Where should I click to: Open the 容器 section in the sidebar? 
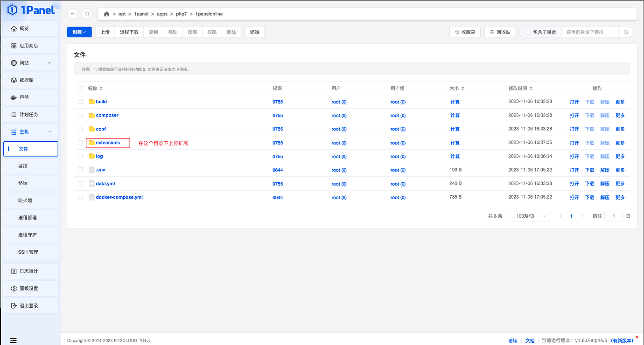(30, 97)
